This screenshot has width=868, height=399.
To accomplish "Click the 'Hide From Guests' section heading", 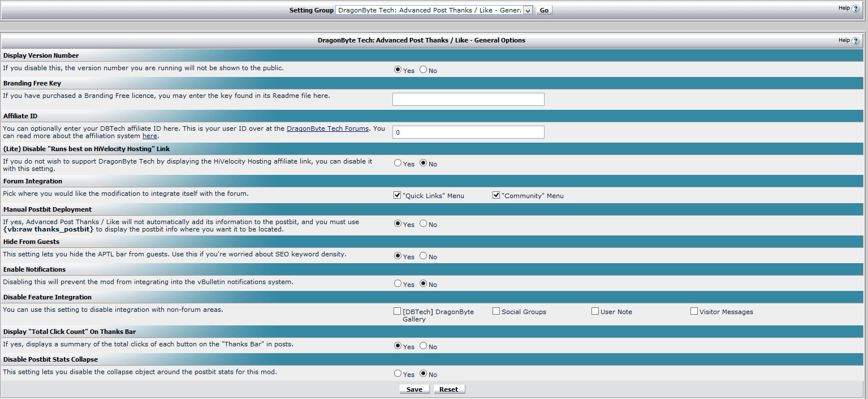I will [x=32, y=242].
